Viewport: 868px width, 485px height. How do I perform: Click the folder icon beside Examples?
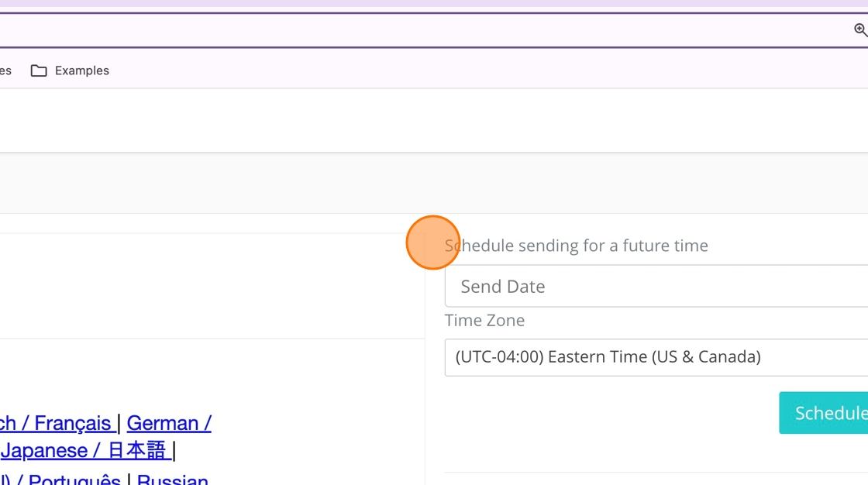39,71
